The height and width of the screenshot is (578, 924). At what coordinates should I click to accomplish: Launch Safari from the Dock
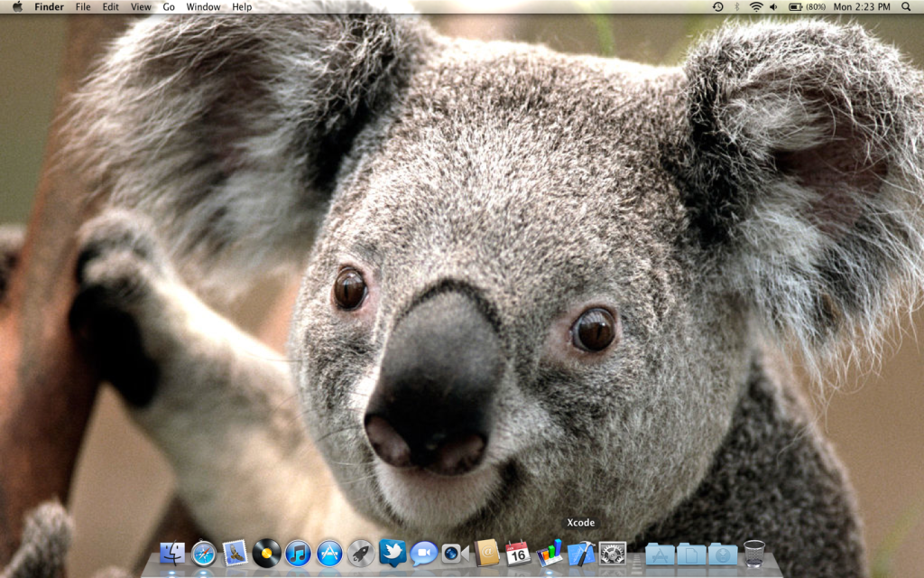[x=204, y=554]
